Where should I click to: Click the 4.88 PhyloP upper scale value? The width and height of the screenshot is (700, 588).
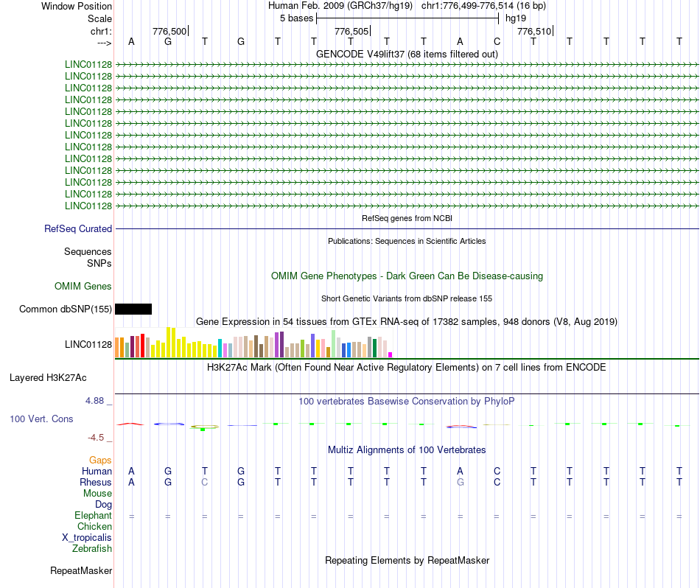pyautogui.click(x=94, y=401)
